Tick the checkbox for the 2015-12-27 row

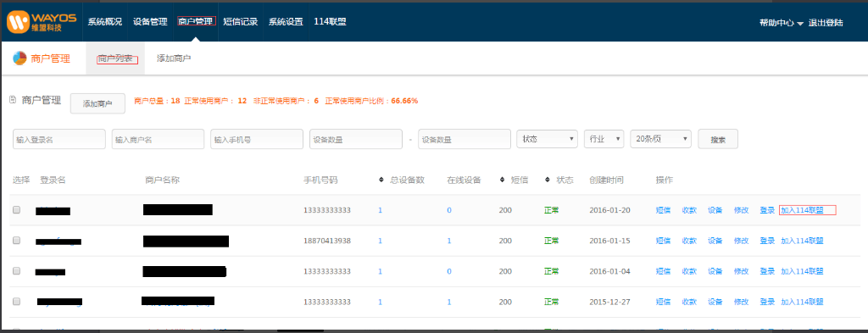[x=17, y=302]
